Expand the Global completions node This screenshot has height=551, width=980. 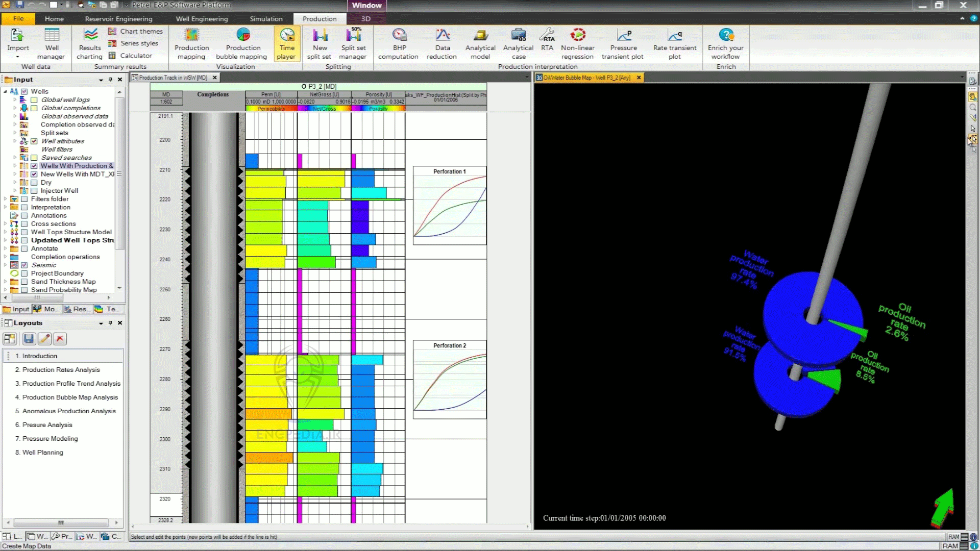pyautogui.click(x=14, y=108)
